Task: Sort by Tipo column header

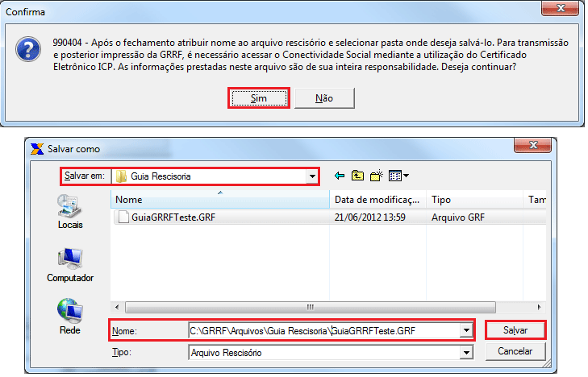Action: [x=474, y=200]
